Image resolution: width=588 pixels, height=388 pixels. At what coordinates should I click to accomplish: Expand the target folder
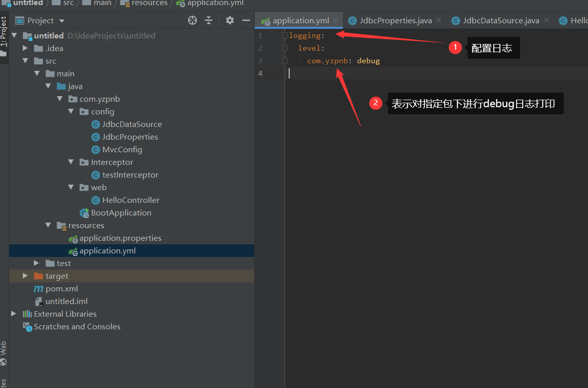(x=25, y=276)
